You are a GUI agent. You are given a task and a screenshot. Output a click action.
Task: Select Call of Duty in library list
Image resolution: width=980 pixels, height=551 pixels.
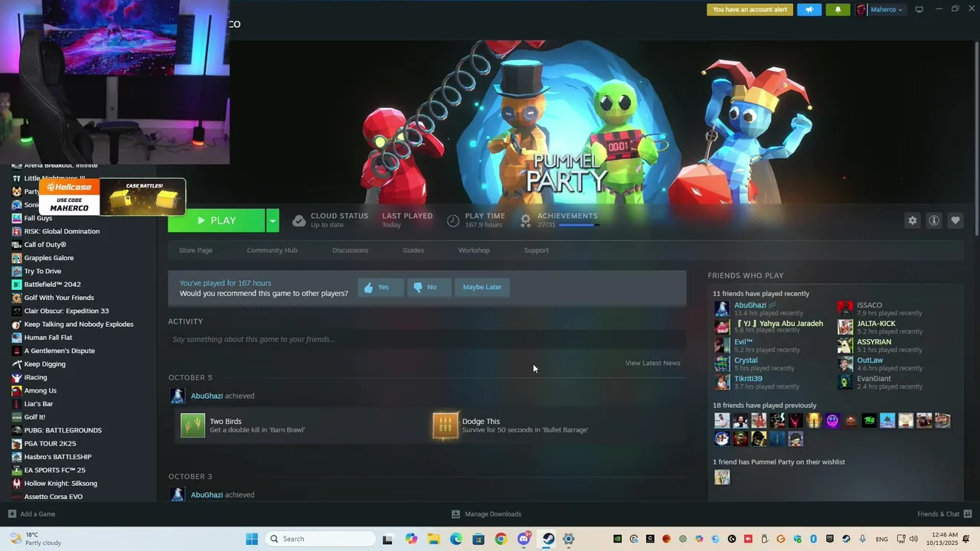(x=45, y=245)
